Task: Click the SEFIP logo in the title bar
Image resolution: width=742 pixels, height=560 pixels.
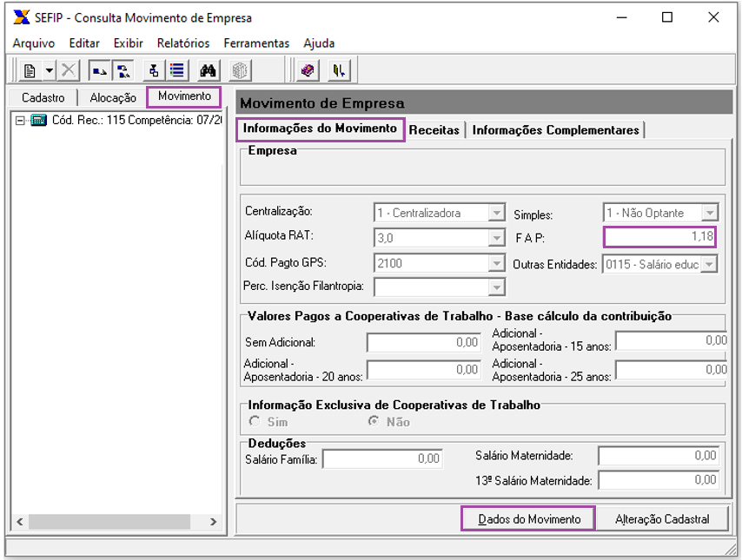Action: coord(22,17)
